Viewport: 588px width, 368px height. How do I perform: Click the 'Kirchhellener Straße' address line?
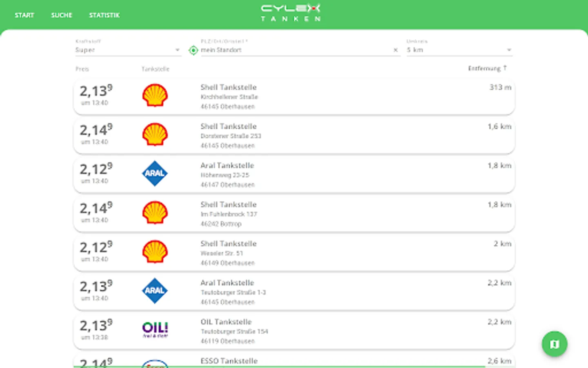229,97
